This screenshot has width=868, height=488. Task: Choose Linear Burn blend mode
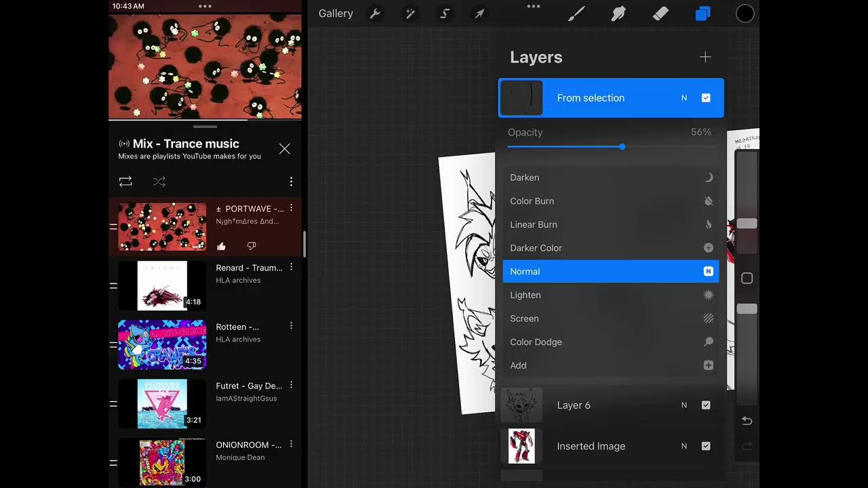click(x=610, y=224)
